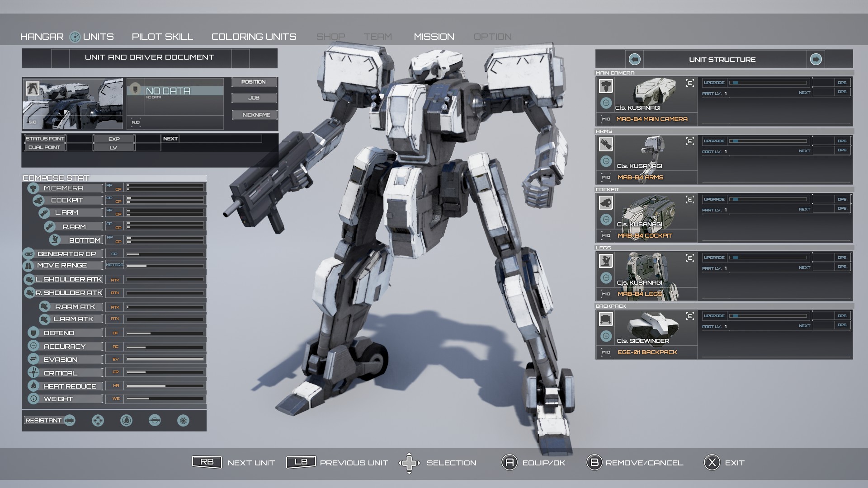Select the Backpack slot category icon
The height and width of the screenshot is (488, 868).
(x=606, y=319)
